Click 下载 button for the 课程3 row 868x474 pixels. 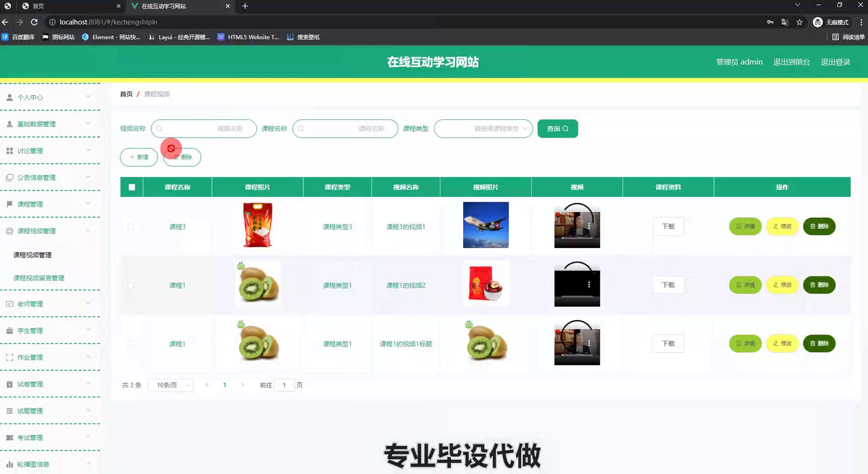(668, 227)
